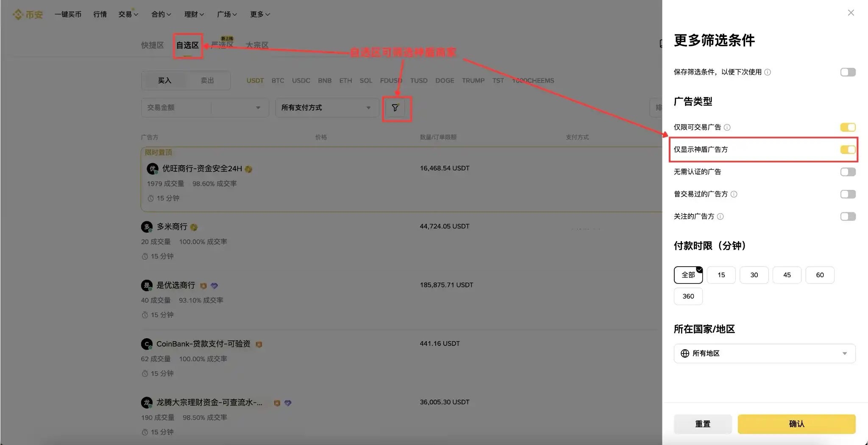Toggle 保存筛选条件 switch on
Image resolution: width=868 pixels, height=445 pixels.
pyautogui.click(x=848, y=72)
